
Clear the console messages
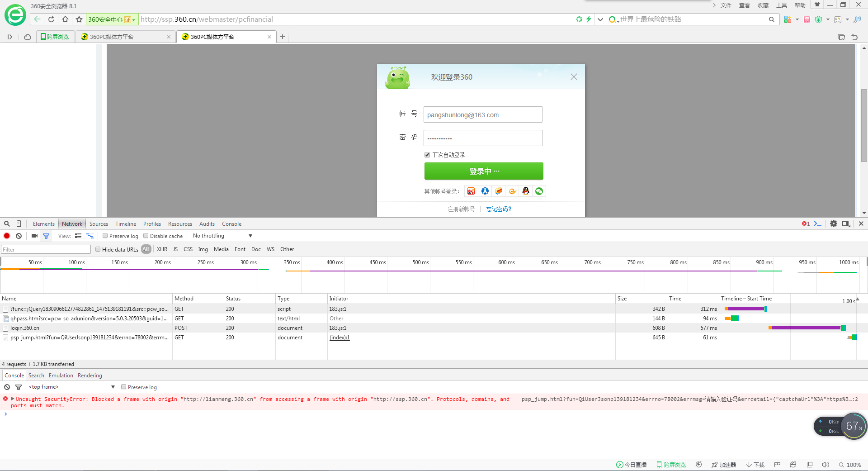click(7, 387)
